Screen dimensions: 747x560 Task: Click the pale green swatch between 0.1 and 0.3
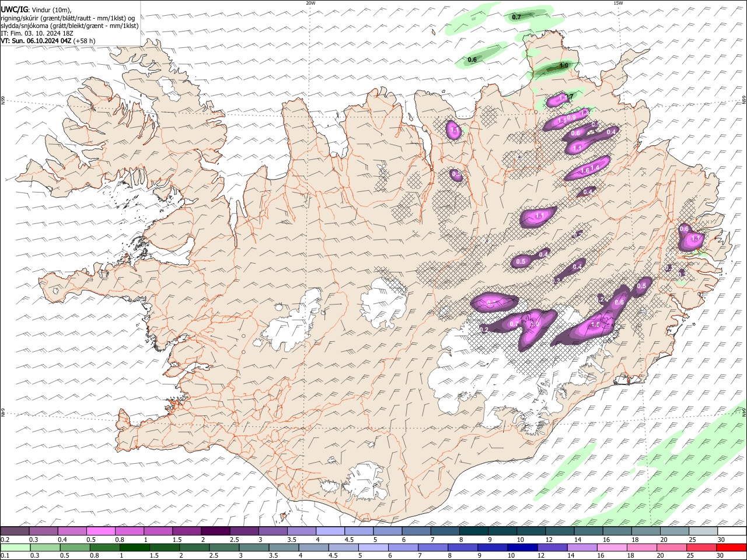tap(15, 547)
